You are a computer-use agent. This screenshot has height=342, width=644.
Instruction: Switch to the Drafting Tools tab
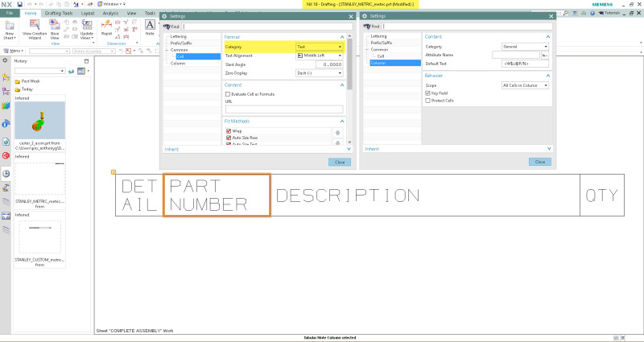59,13
